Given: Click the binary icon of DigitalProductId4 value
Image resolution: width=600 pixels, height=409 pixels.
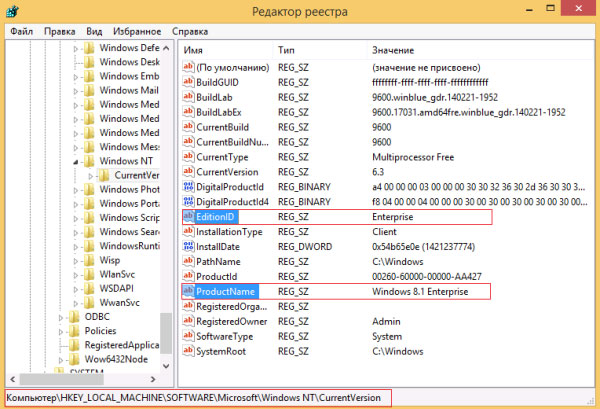Looking at the screenshot, I should coord(188,202).
